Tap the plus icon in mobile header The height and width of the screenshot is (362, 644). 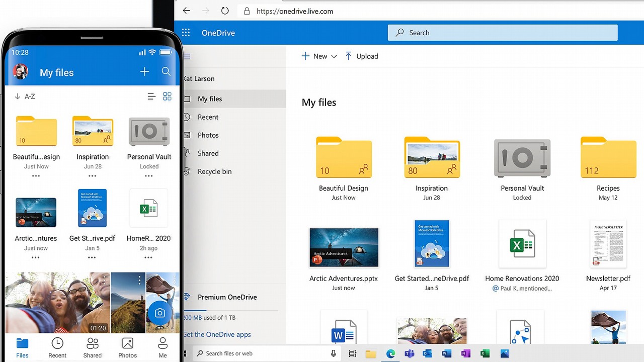(x=144, y=72)
